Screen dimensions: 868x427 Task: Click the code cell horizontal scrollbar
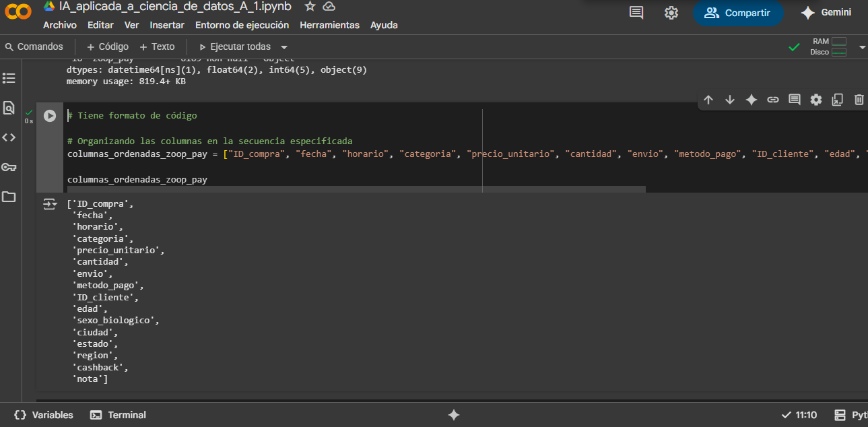356,190
